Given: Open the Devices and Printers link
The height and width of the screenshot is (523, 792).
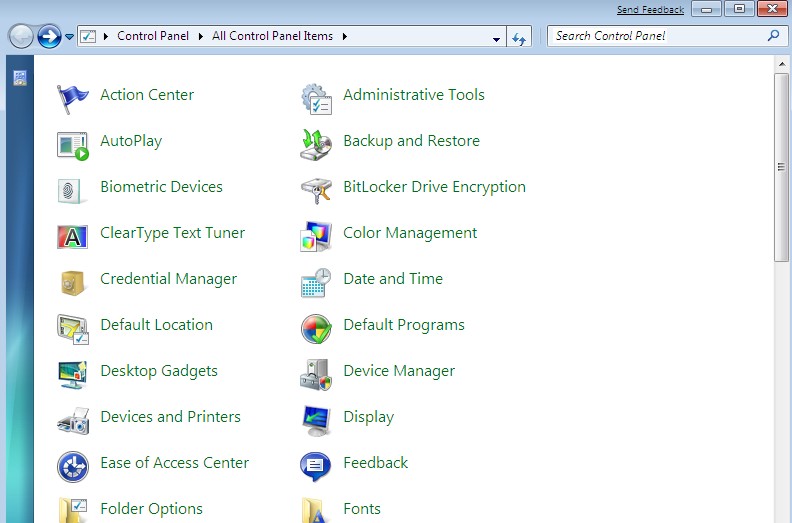Looking at the screenshot, I should pyautogui.click(x=170, y=417).
